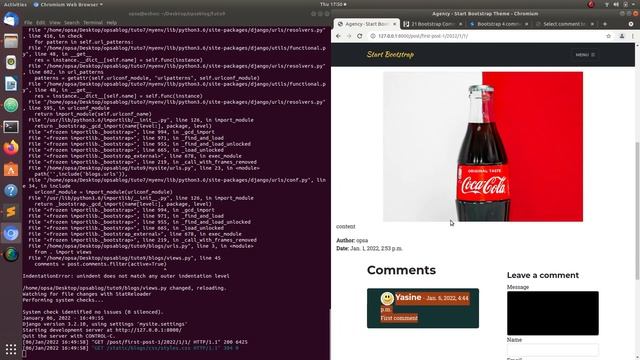Viewport: 640px width, 360px height.
Task: Launch Firefox from the dock
Action: click(x=11, y=148)
